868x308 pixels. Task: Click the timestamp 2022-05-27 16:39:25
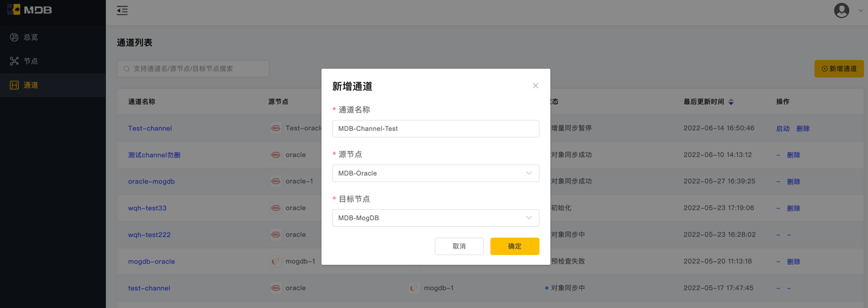tap(719, 181)
